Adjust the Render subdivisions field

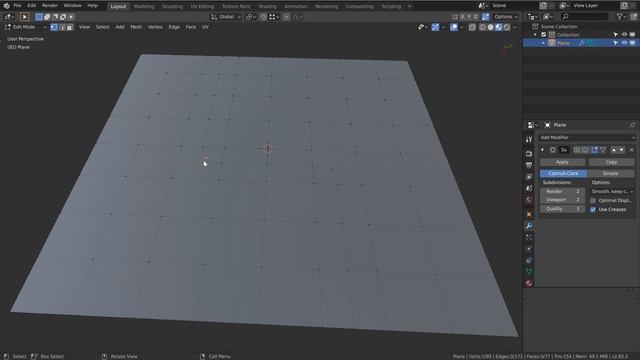coord(562,191)
